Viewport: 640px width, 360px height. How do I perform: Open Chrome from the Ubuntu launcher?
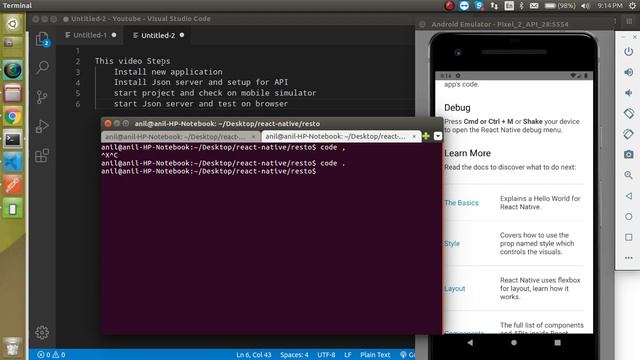[x=13, y=117]
